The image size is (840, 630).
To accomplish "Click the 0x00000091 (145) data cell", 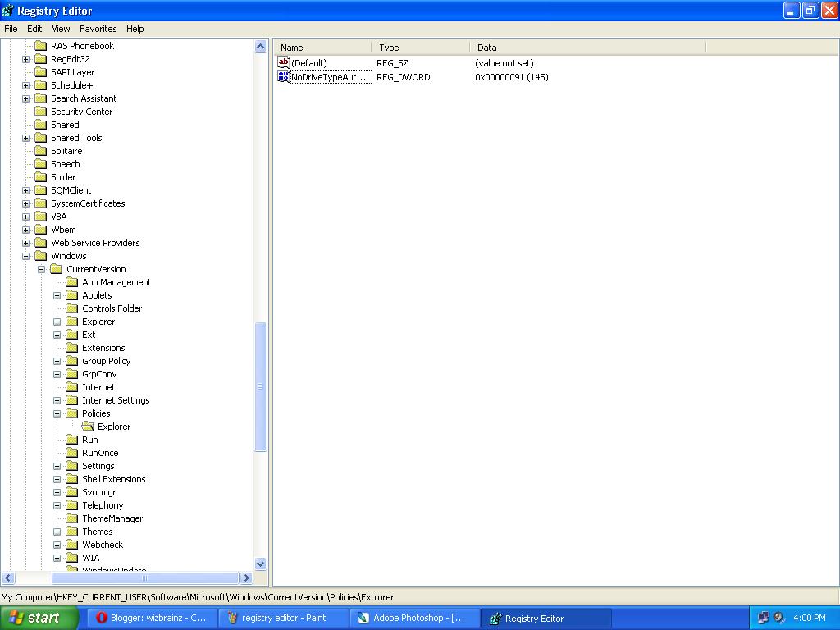I will pyautogui.click(x=512, y=77).
